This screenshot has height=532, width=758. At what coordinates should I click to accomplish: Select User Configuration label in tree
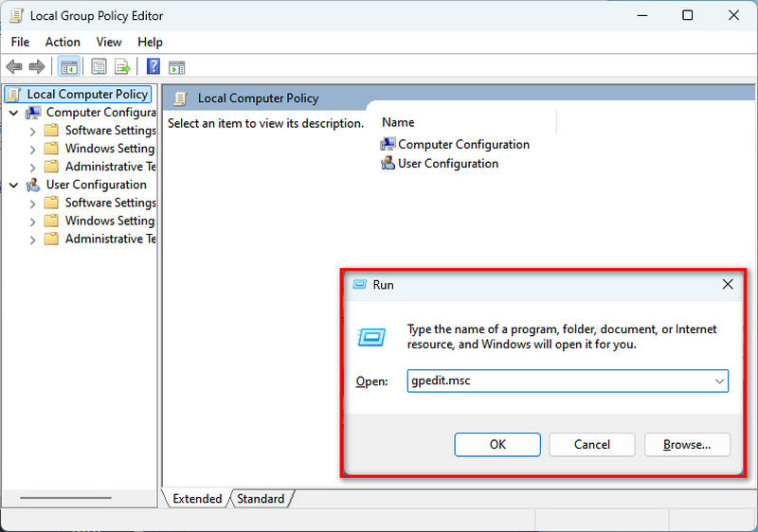tap(97, 185)
